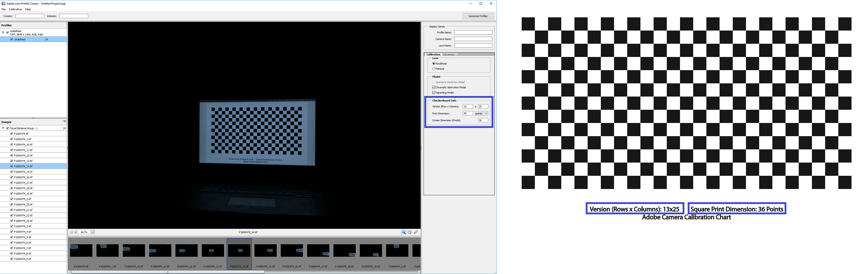Enable the Chromatic Aberration Model checkbox

pyautogui.click(x=434, y=87)
